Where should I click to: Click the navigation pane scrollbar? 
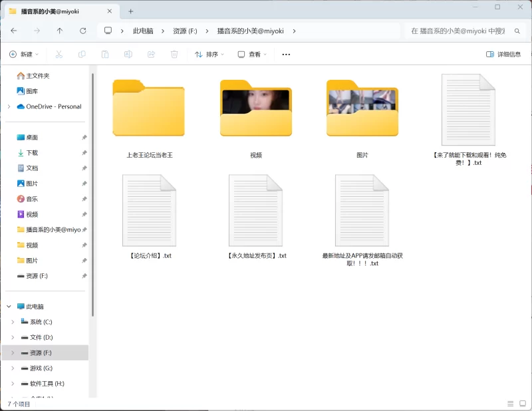[92, 195]
